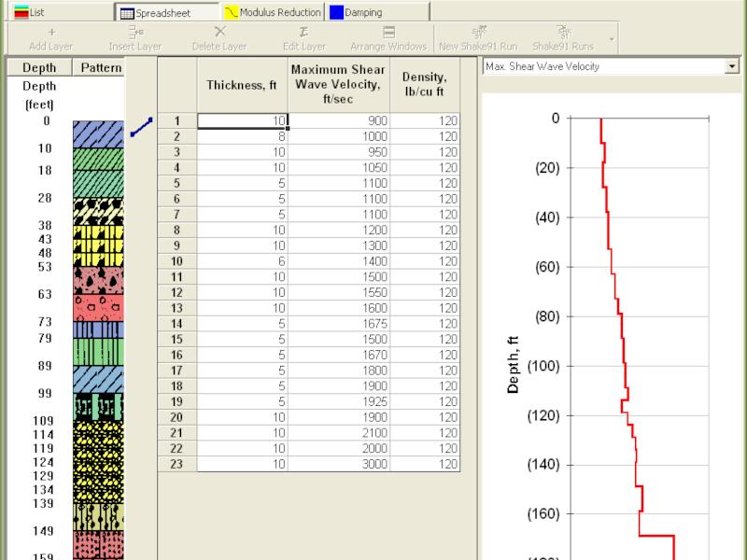The width and height of the screenshot is (747, 560).
Task: Click the Pattern column header
Action: click(x=101, y=67)
